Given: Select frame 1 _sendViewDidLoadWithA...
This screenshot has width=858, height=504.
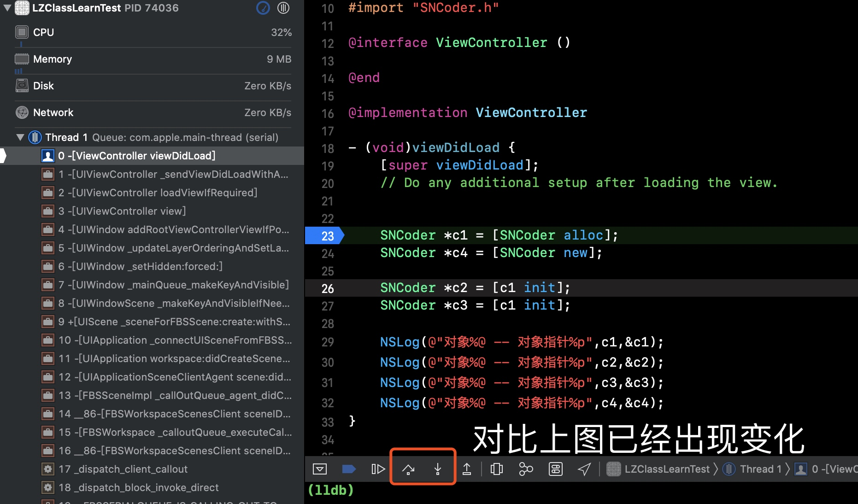Looking at the screenshot, I should point(152,174).
